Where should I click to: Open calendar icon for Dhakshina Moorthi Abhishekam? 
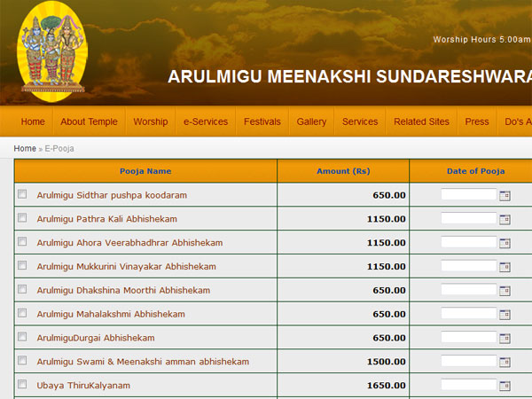(505, 291)
